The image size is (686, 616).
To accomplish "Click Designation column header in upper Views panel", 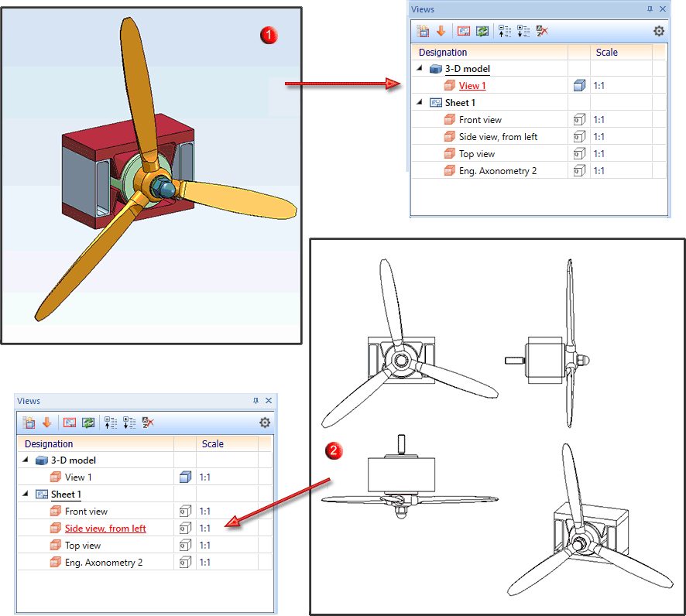I will point(443,53).
